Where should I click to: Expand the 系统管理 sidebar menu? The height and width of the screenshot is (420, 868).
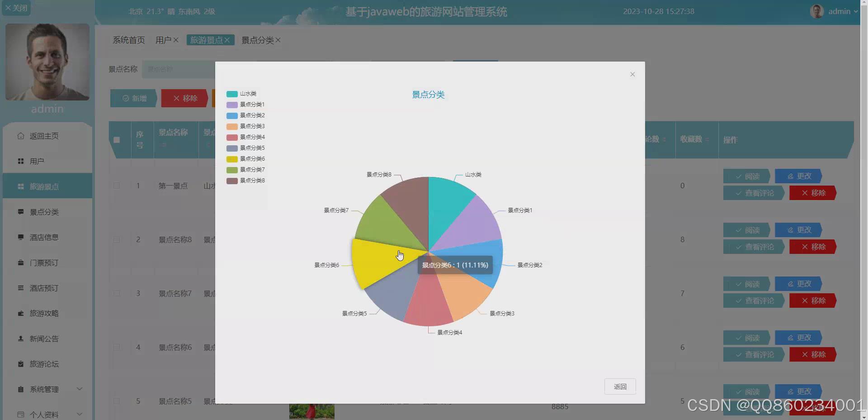pyautogui.click(x=47, y=389)
